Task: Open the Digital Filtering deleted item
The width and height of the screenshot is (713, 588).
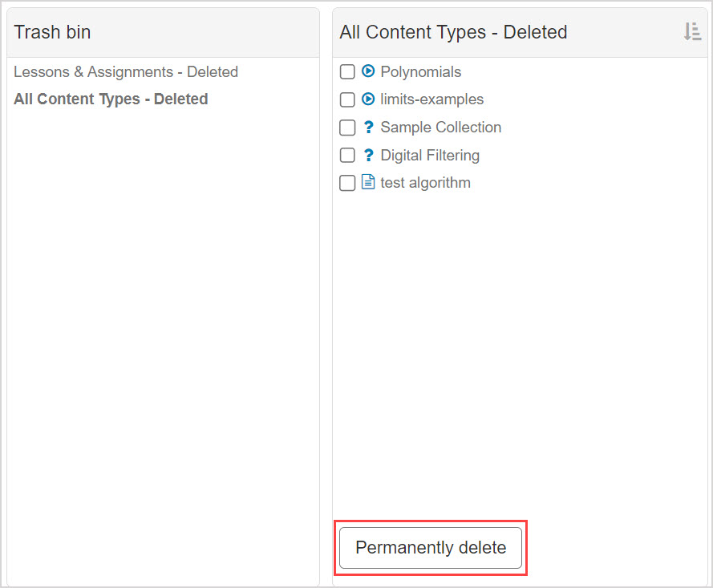Action: pos(430,155)
